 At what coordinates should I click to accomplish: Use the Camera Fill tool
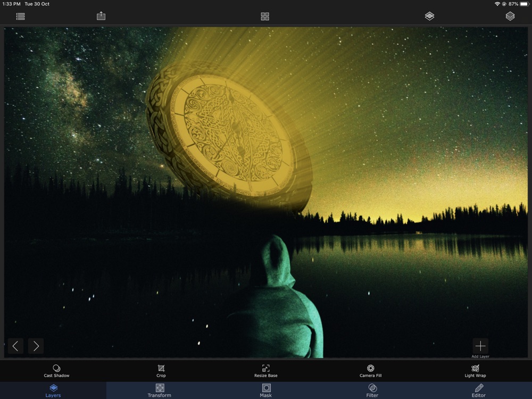tap(370, 371)
